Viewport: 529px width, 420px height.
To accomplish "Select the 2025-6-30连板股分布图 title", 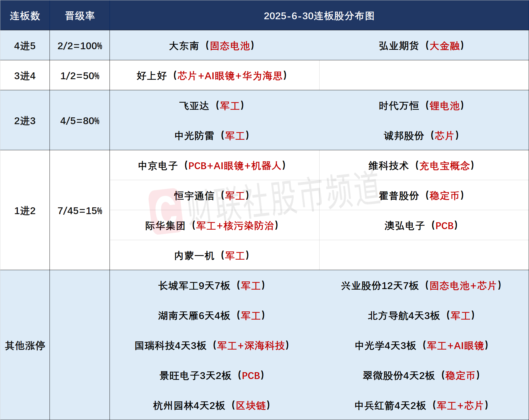I will 319,16.
